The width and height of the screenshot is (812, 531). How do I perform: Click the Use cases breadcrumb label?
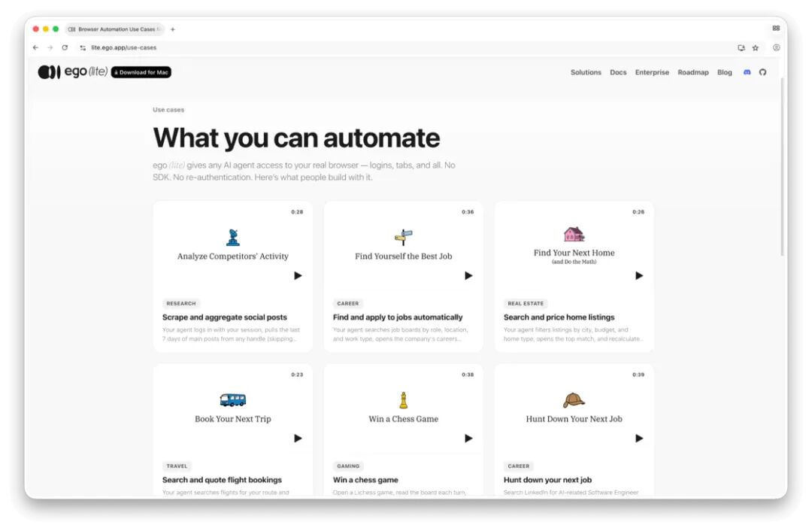(168, 110)
